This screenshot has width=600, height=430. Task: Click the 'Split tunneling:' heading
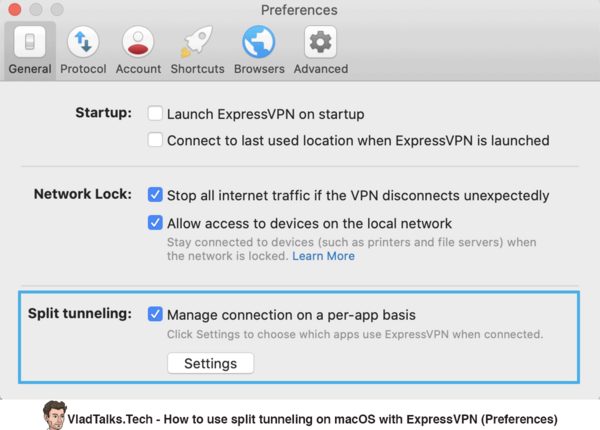click(80, 313)
